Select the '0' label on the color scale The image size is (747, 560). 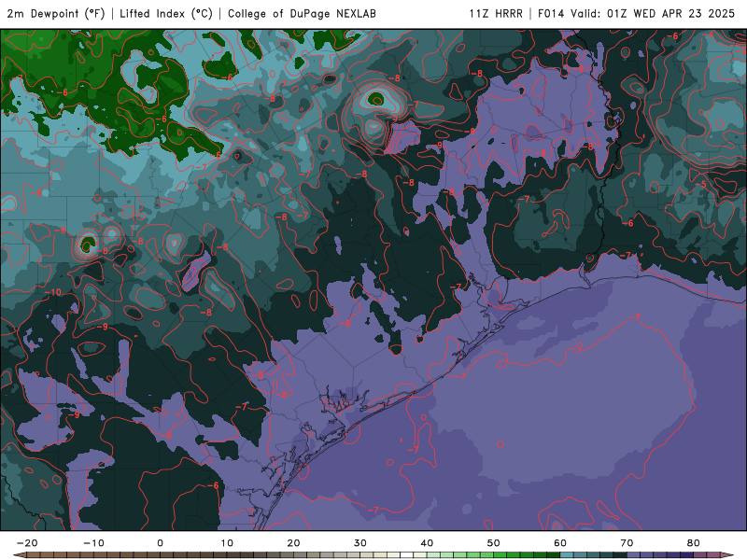click(x=160, y=543)
